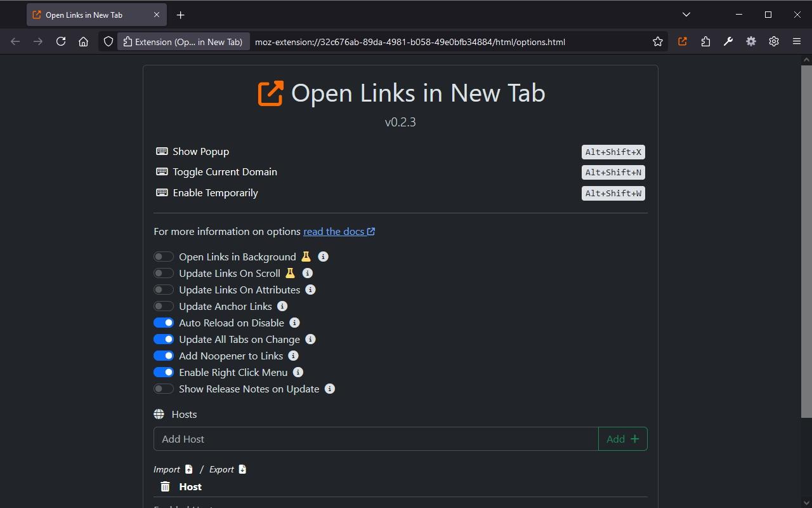Click the info icon beside Update All Tabs on Change
The image size is (812, 508).
(x=310, y=339)
